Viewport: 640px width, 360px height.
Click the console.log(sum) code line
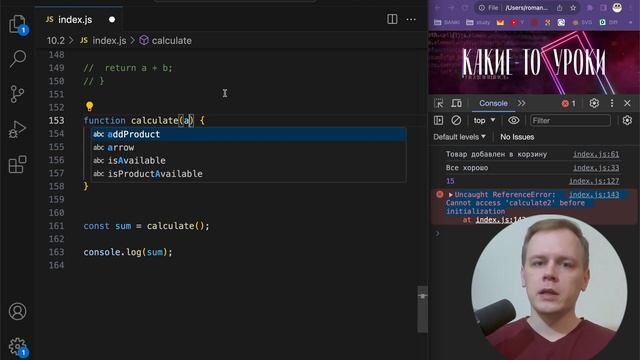pos(128,252)
